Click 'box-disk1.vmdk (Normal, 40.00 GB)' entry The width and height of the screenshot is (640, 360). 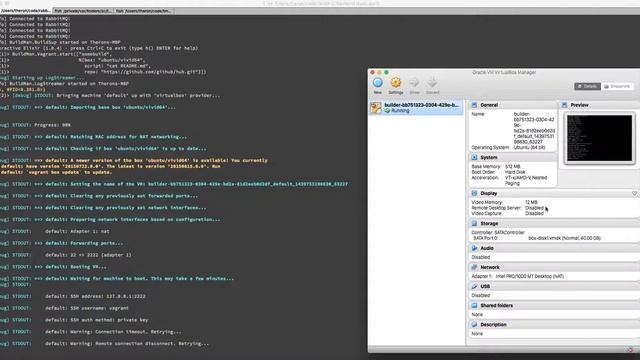click(x=564, y=238)
